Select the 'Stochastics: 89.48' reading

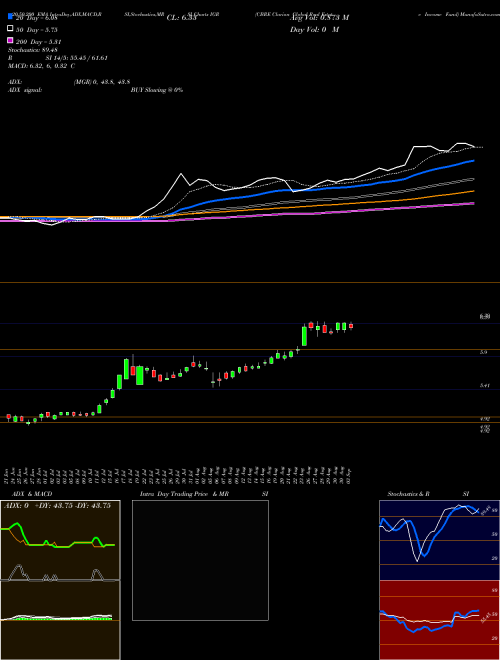(33, 50)
